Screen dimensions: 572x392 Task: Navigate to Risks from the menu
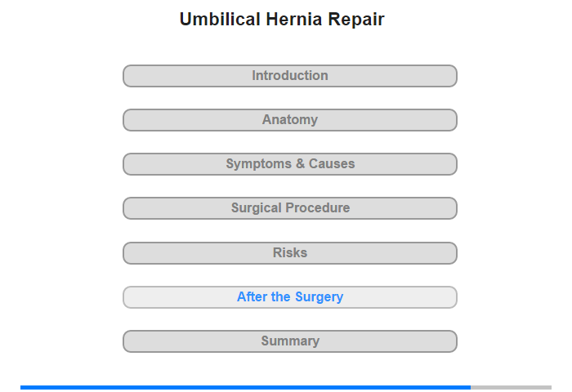290,253
